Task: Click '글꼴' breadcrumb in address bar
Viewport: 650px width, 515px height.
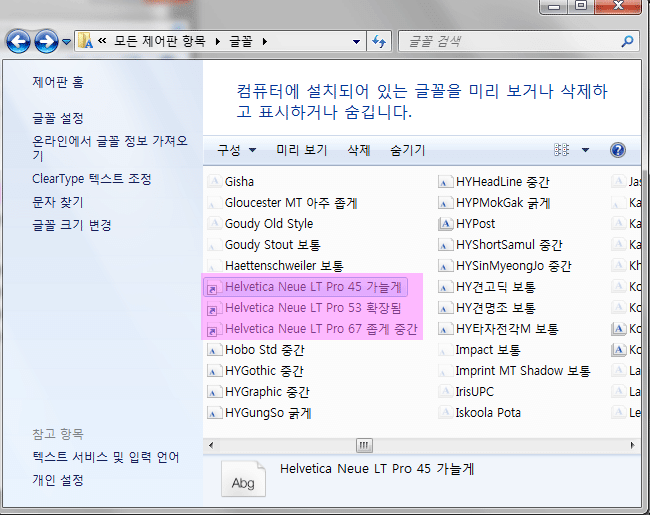Action: click(241, 41)
